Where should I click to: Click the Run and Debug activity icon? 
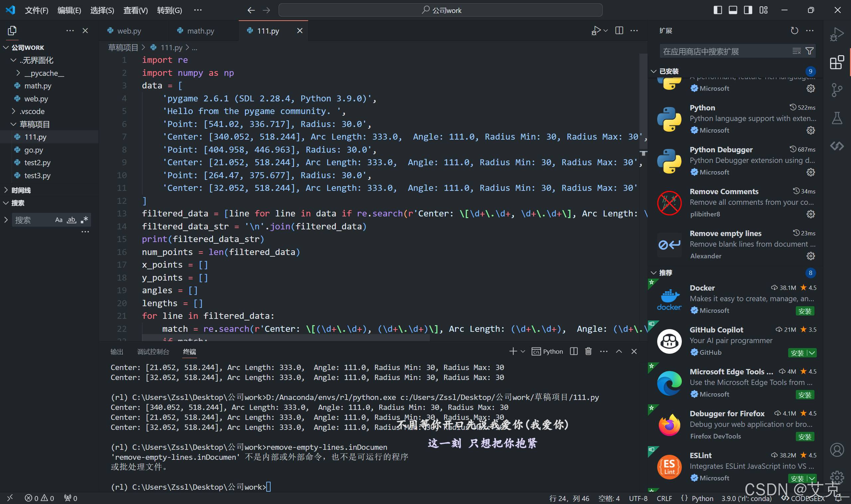click(x=836, y=34)
